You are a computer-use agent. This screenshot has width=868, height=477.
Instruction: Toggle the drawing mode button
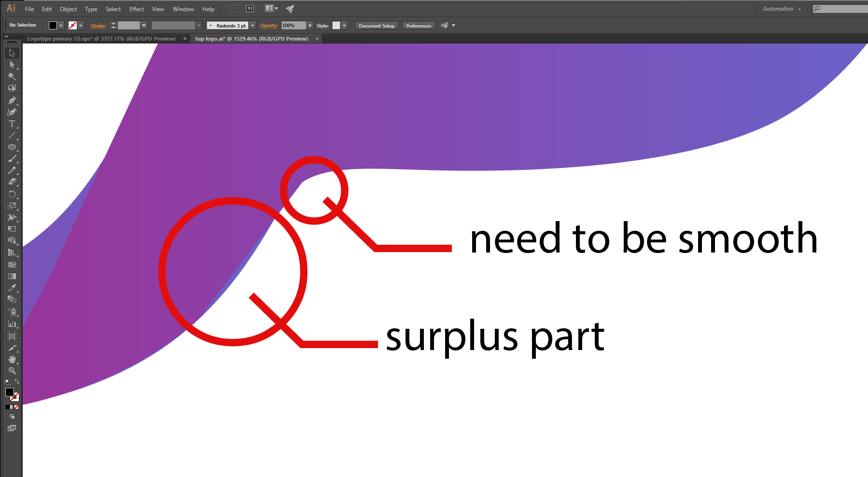pyautogui.click(x=12, y=417)
